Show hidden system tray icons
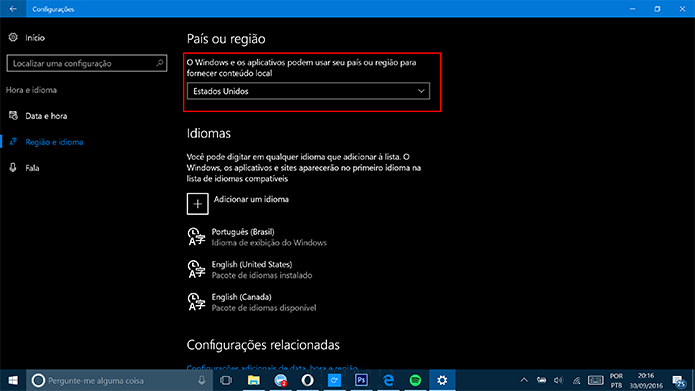This screenshot has height=391, width=695. click(x=524, y=380)
